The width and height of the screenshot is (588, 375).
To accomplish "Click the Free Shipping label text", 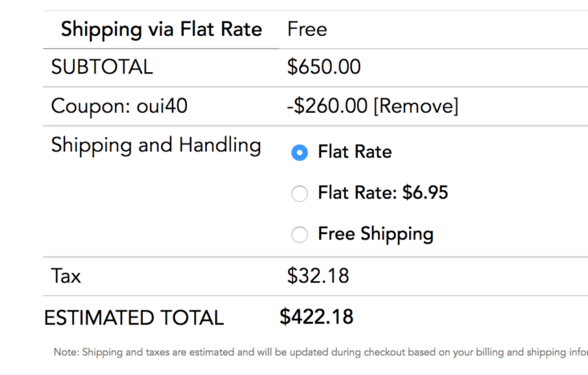I will click(375, 234).
